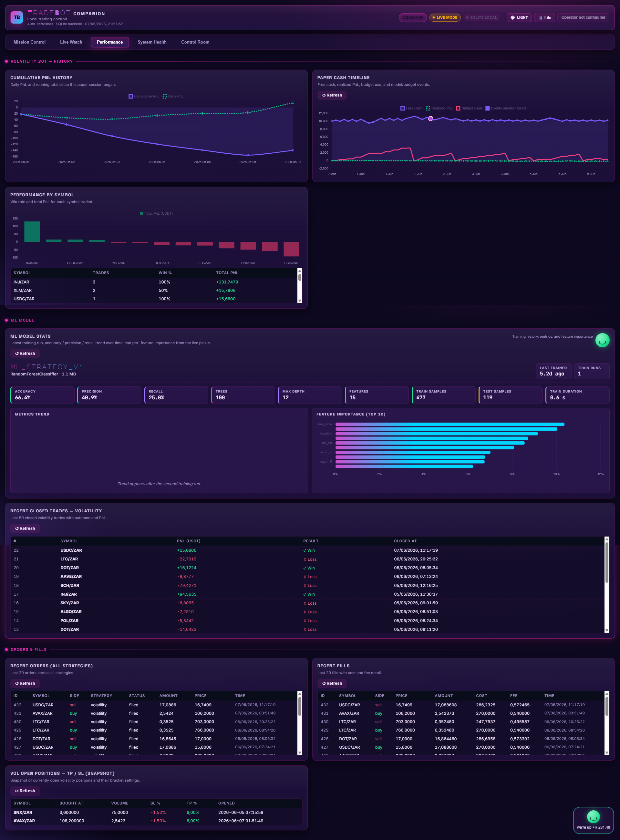Screen dimensions: 620x840
Task: Toggle the Realized PnL legend series
Action: coord(439,108)
